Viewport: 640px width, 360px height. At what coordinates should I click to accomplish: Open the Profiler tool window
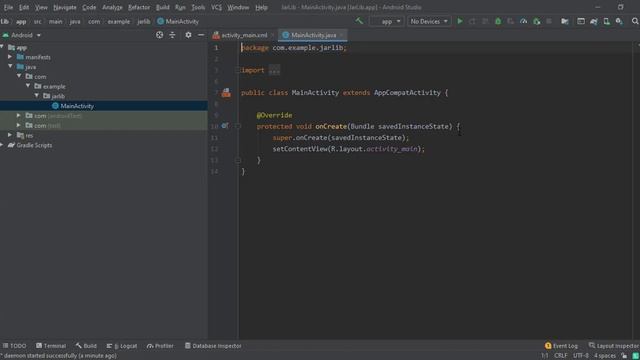[160, 346]
